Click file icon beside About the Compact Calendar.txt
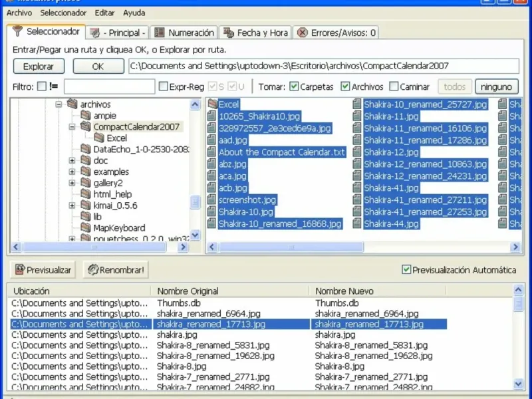The height and width of the screenshot is (399, 532). click(x=211, y=152)
